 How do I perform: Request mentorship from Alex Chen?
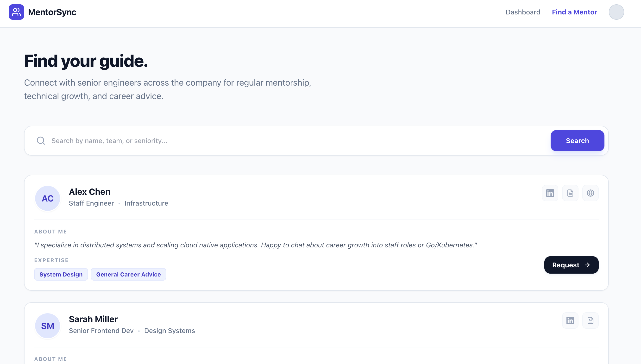coord(571,265)
